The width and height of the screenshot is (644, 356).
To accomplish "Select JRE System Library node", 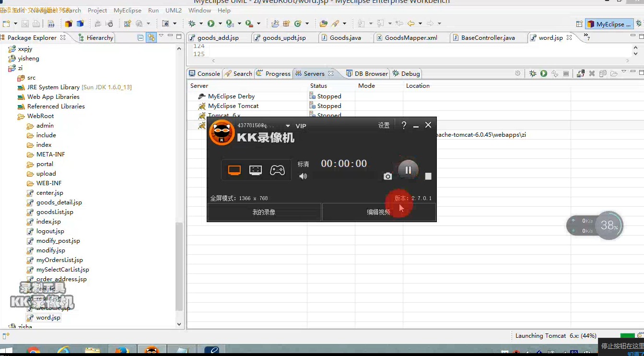I will [79, 87].
